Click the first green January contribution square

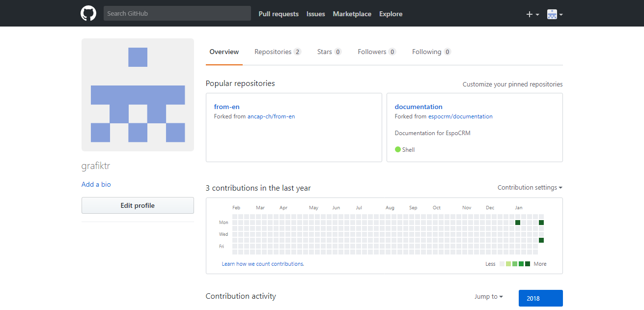518,223
